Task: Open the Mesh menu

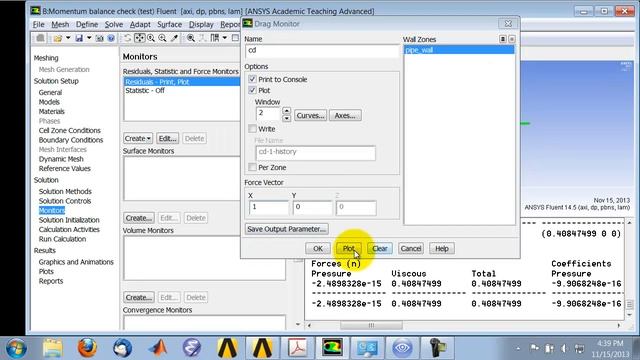Action: pos(60,24)
